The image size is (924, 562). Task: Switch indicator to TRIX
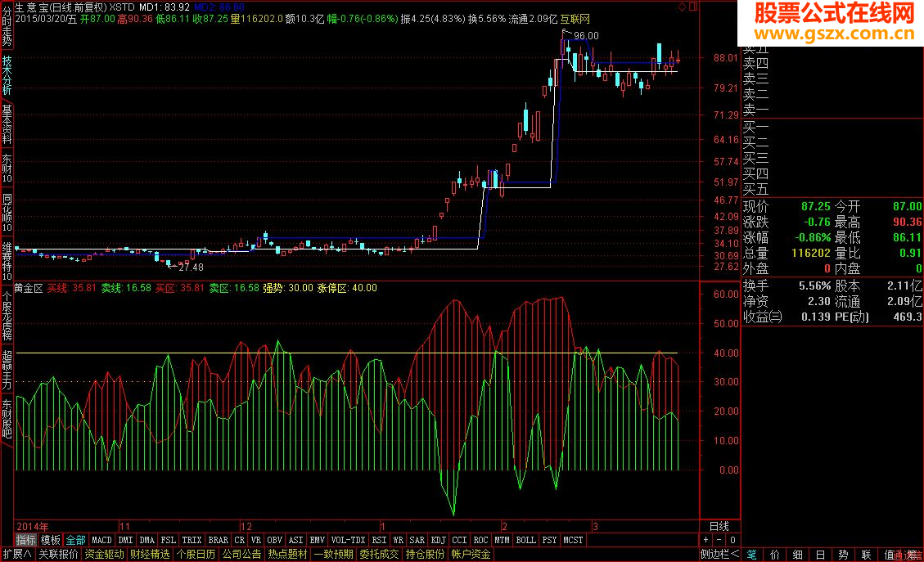(192, 540)
